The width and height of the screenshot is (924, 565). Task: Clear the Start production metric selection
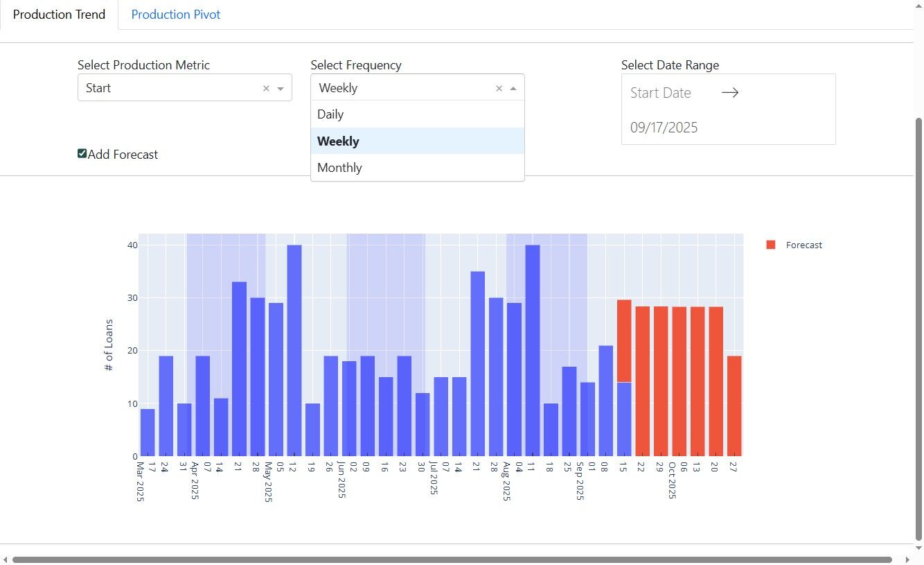pyautogui.click(x=266, y=89)
